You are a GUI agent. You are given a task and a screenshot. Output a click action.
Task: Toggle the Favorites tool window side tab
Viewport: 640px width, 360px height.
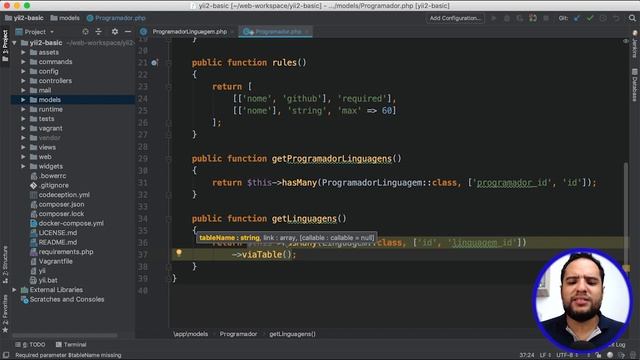click(5, 313)
